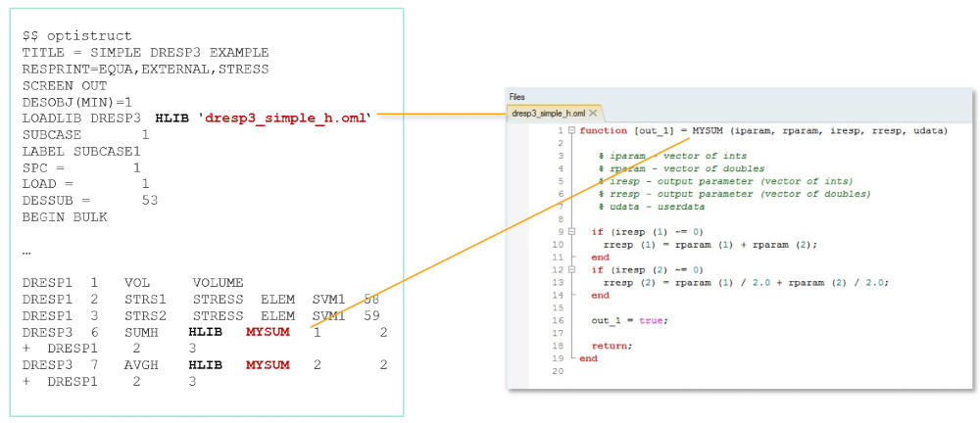Click the red MYSUM in DRESP3 7 row
The width and height of the screenshot is (980, 423).
point(268,365)
